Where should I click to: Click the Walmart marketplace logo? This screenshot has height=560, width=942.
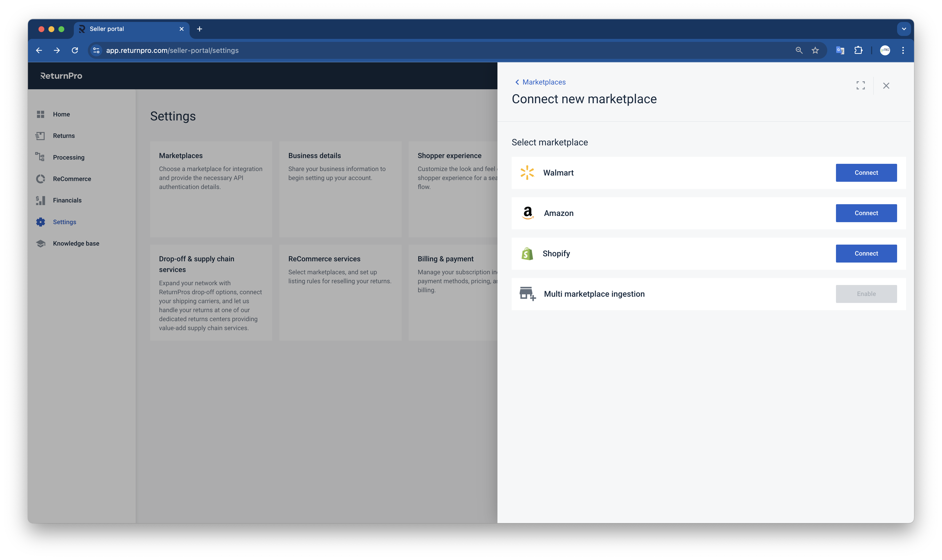point(527,173)
